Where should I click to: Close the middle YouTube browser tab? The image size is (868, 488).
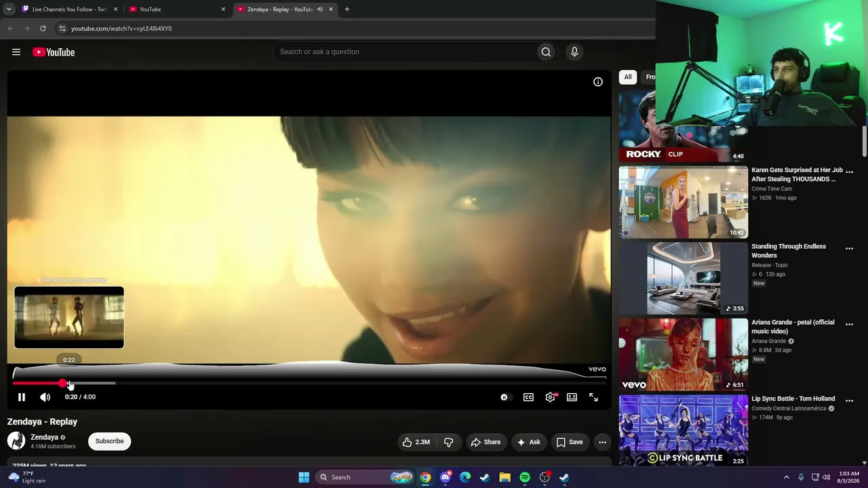tap(223, 9)
